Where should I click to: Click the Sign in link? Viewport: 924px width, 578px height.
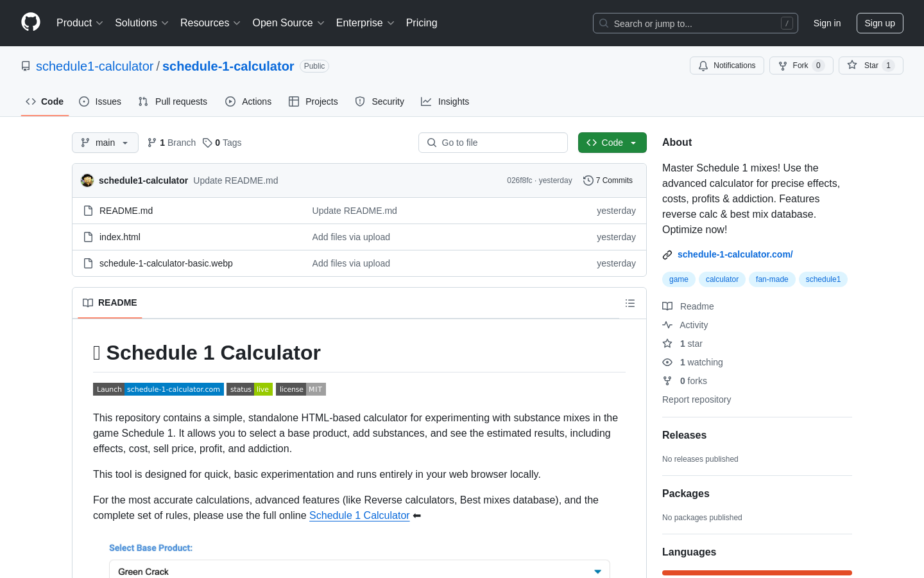[827, 23]
